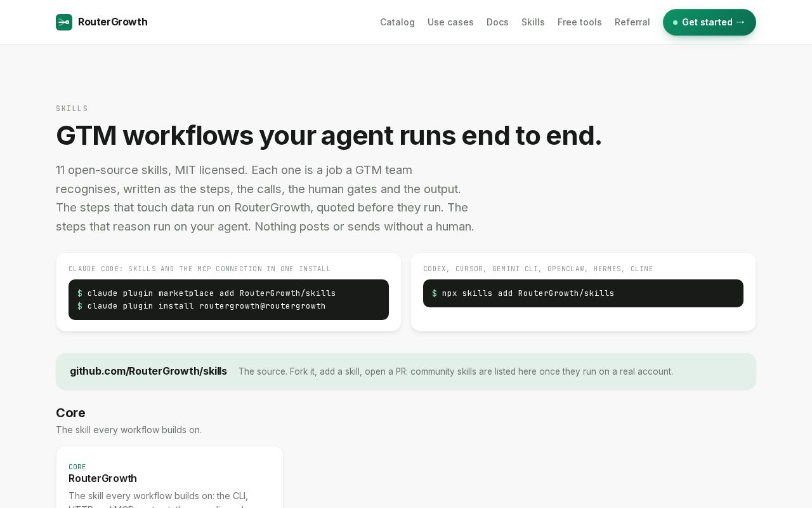Go to Use cases in navigation

click(x=450, y=22)
